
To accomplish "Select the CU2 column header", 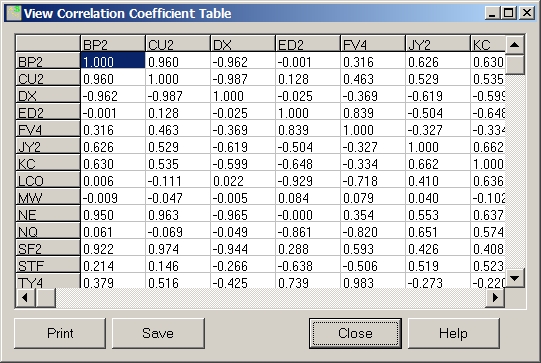I will tap(178, 44).
